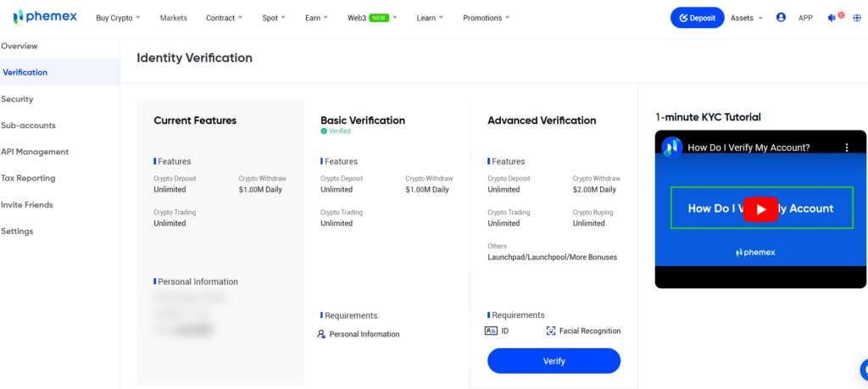Image resolution: width=868 pixels, height=389 pixels.
Task: Click the green Verified checkmark icon
Action: coord(324,131)
